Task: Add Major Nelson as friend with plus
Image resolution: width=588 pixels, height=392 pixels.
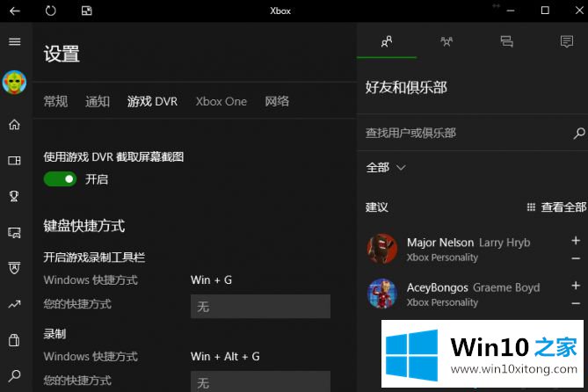Action: [x=576, y=241]
